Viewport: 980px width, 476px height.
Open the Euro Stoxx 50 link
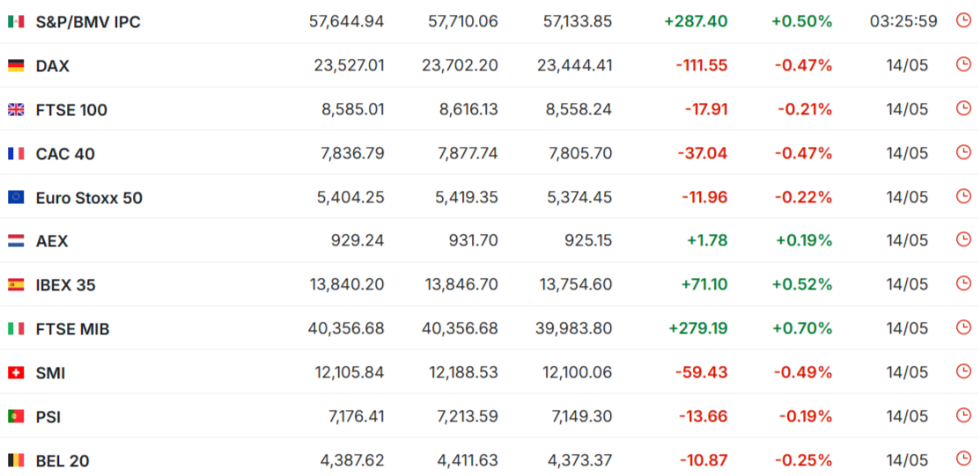(89, 198)
